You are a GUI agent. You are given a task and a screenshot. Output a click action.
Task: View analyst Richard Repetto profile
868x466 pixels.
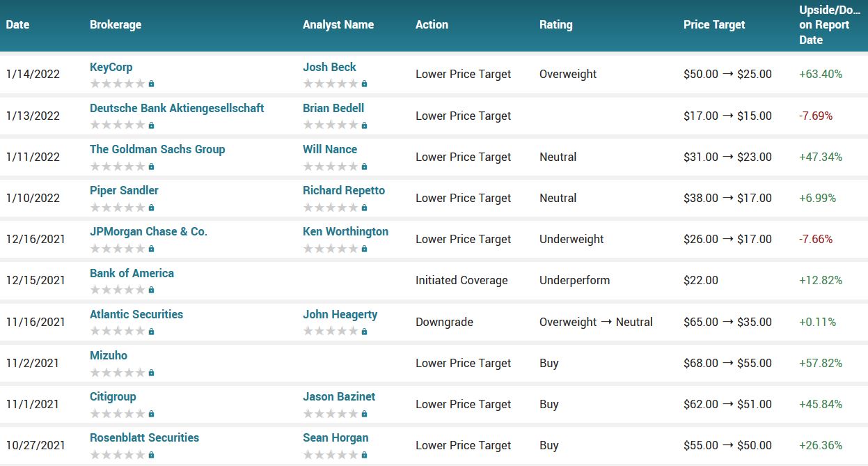[x=344, y=190]
